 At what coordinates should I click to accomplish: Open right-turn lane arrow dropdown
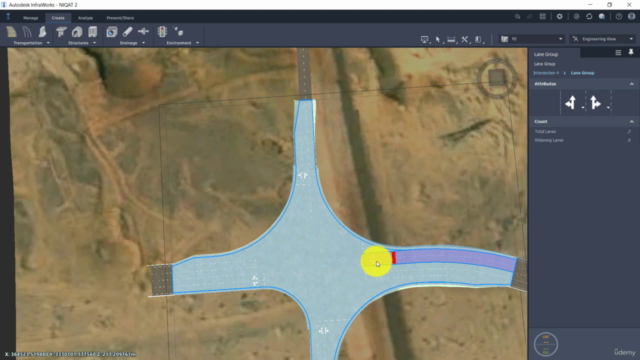608,108
